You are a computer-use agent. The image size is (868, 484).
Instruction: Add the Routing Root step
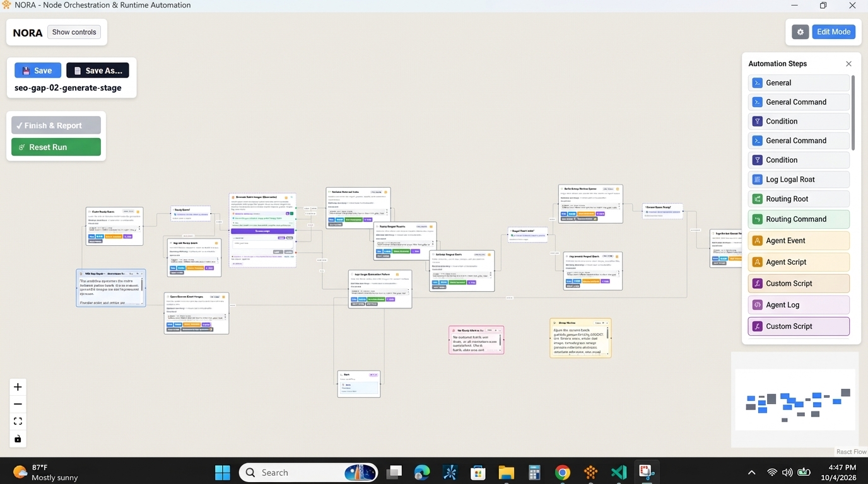799,199
